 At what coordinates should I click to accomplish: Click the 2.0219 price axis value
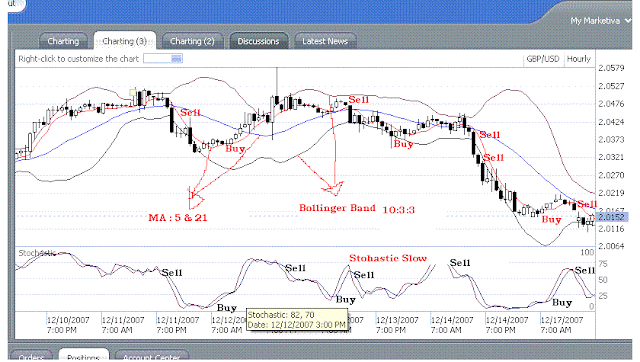tap(611, 193)
